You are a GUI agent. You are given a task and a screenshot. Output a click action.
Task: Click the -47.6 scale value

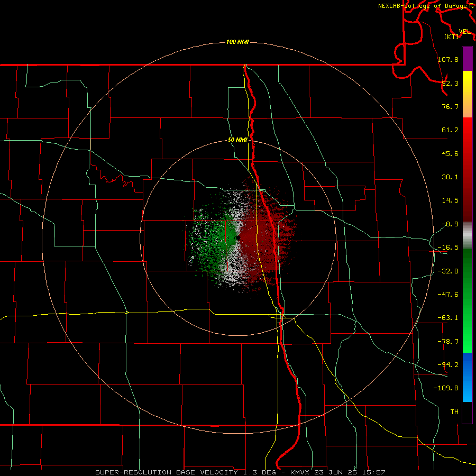click(x=448, y=295)
